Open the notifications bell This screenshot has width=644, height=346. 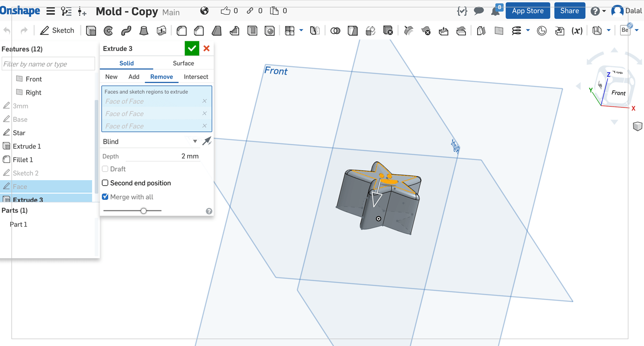(x=496, y=11)
